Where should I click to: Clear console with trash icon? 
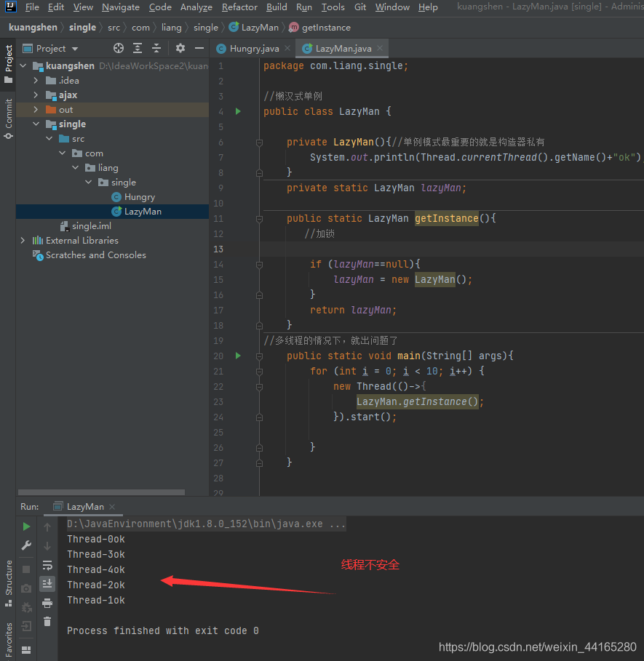pos(47,622)
